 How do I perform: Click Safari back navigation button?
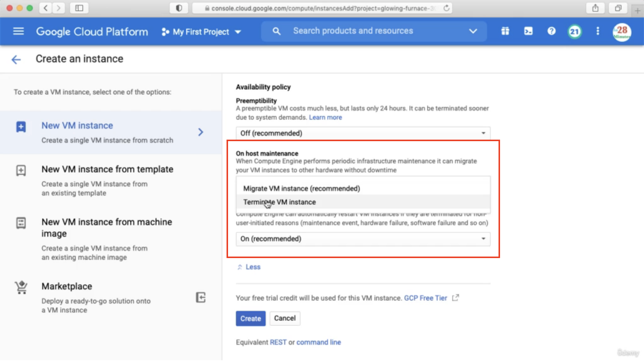click(x=45, y=8)
